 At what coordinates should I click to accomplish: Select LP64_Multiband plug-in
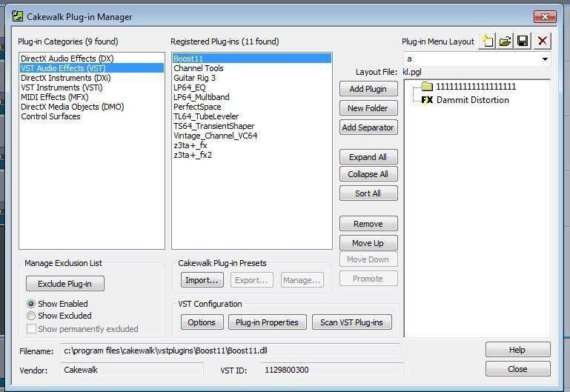[252, 97]
